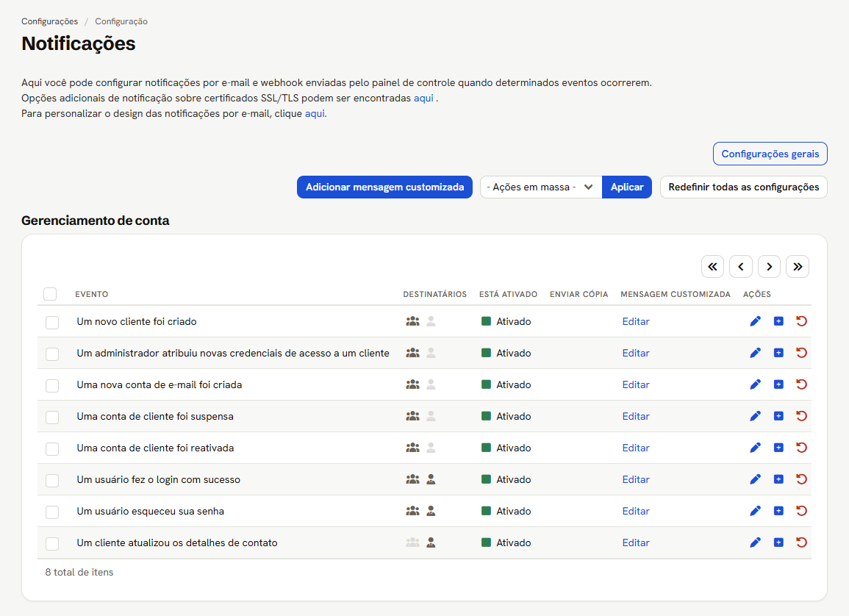Tick checkbox for 'Uma conta de cliente foi suspensa'

pyautogui.click(x=52, y=418)
